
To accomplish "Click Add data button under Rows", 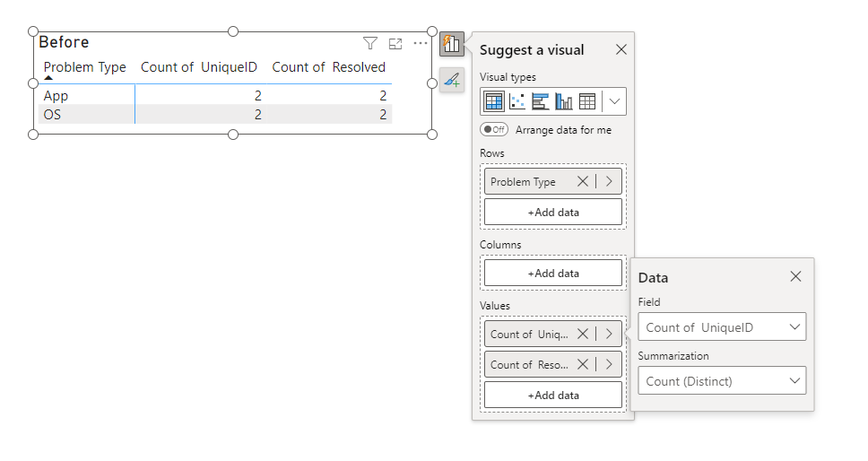I will [x=553, y=212].
